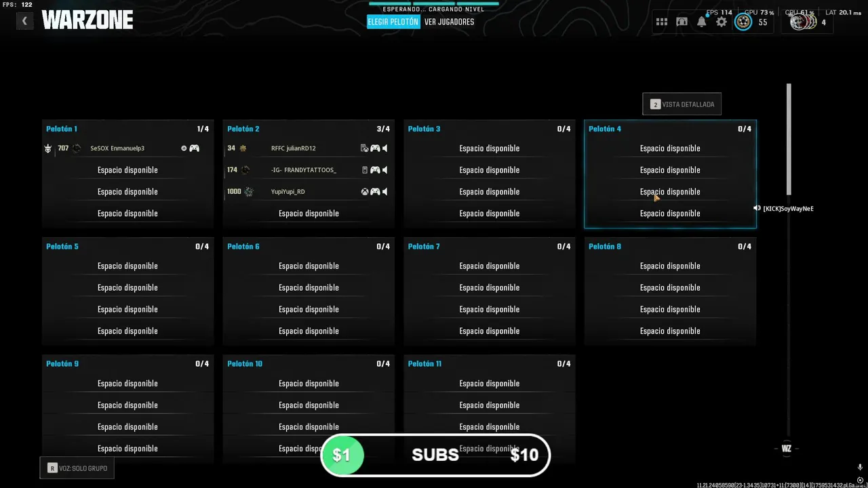Click the microphone icon at bottom right
868x488 pixels.
(x=860, y=468)
